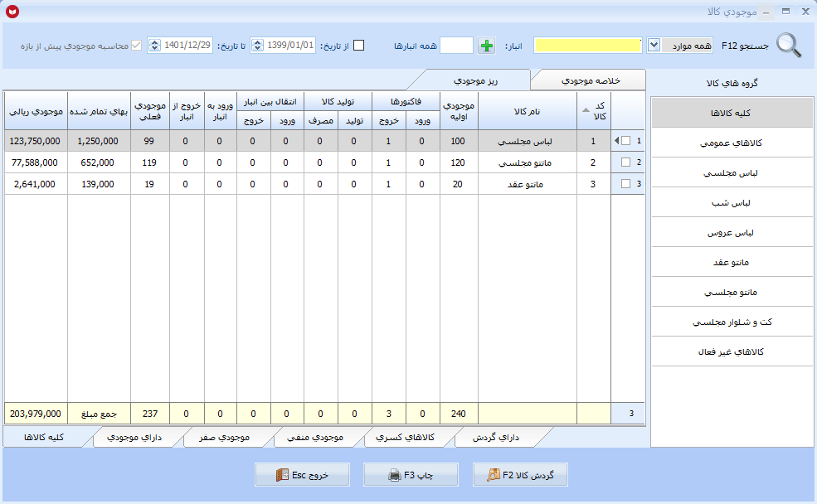Toggle محاسبه موجودي پيش از بازه checkbox
Screen dimensions: 817x504
(x=137, y=46)
